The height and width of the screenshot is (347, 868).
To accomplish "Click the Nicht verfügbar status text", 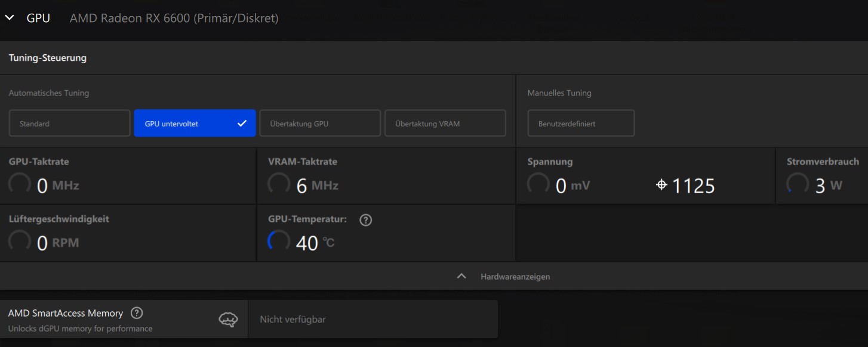I will click(x=293, y=320).
